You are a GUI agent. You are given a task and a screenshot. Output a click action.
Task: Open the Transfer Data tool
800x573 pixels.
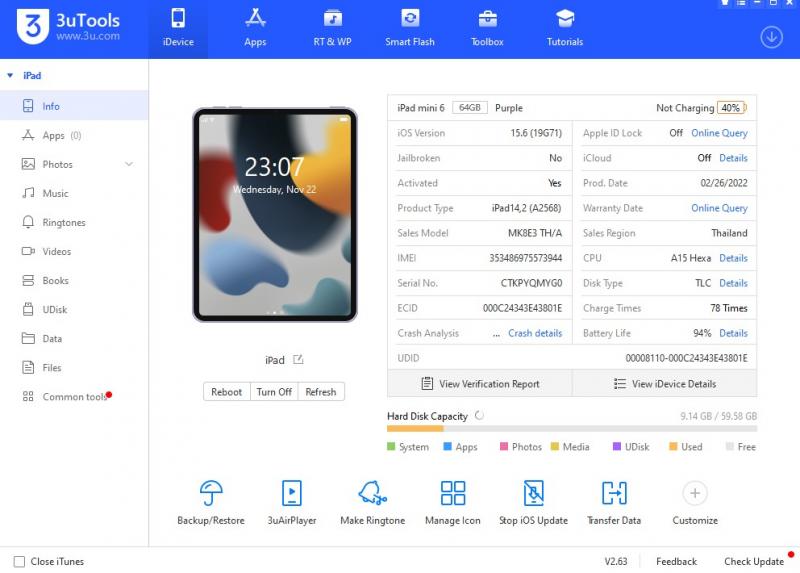[x=614, y=503]
